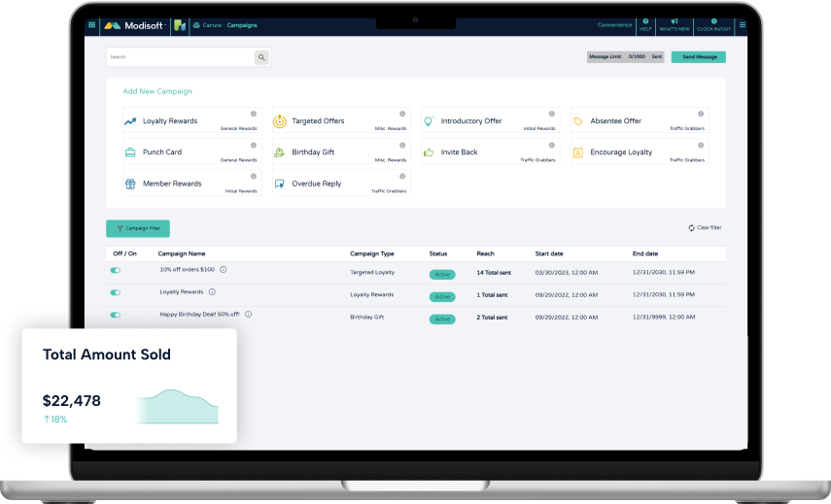Add an Encourage Loyalty campaign

[640, 151]
